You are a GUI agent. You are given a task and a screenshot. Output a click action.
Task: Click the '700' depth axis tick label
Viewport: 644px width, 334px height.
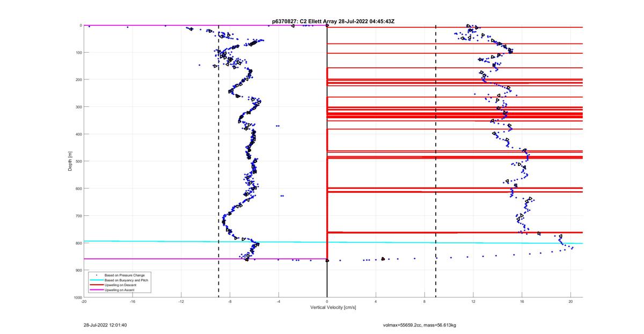[x=78, y=216]
